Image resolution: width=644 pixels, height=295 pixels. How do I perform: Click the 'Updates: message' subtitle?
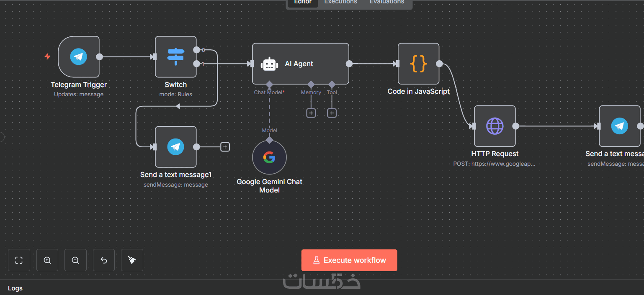pyautogui.click(x=79, y=95)
